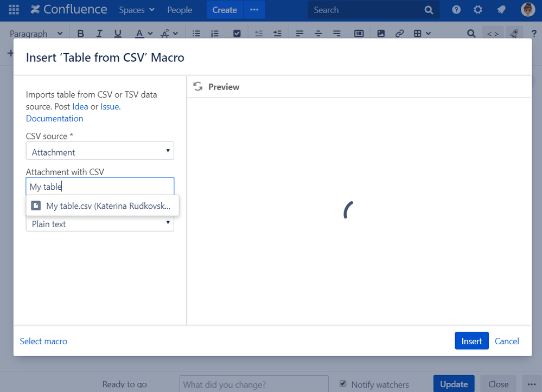
Task: Open the app switcher grid icon
Action: (x=14, y=10)
